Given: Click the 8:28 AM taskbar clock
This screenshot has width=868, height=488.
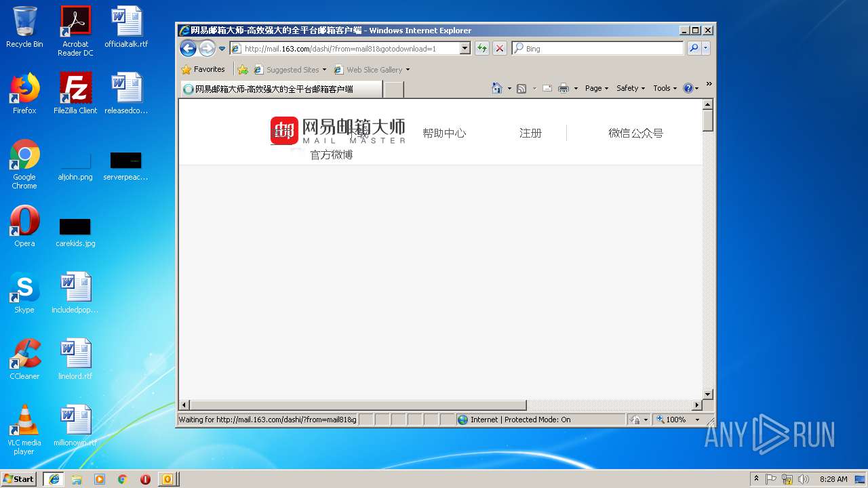Looking at the screenshot, I should click(833, 479).
